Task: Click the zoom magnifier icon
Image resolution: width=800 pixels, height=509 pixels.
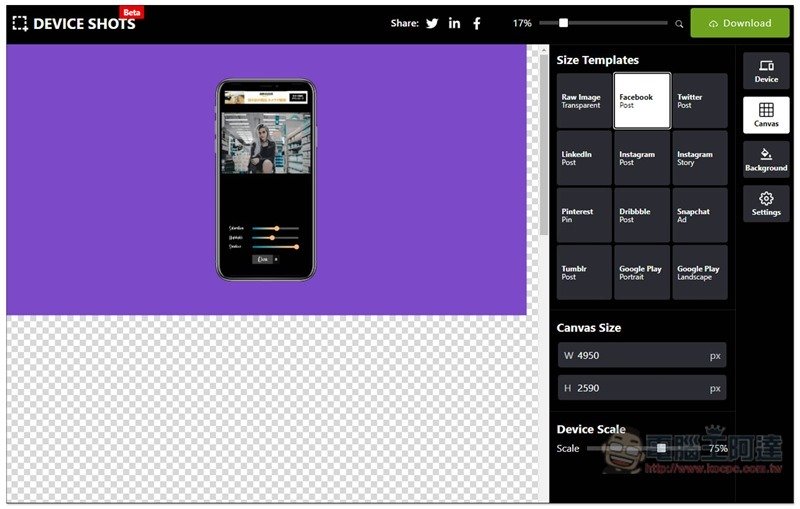Action: point(679,24)
